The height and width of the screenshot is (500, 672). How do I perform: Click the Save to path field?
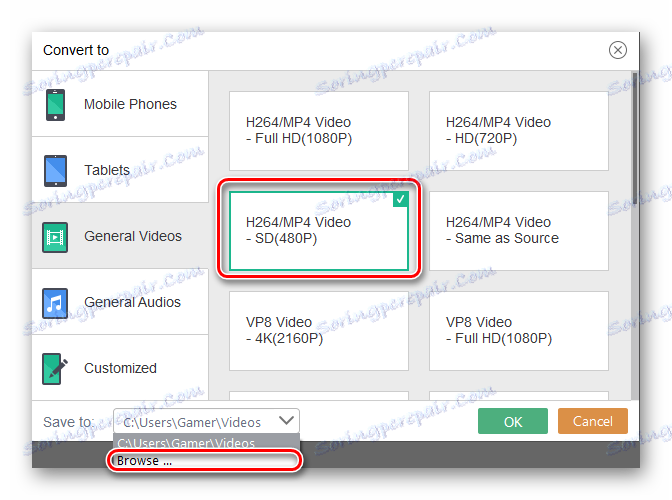[206, 421]
